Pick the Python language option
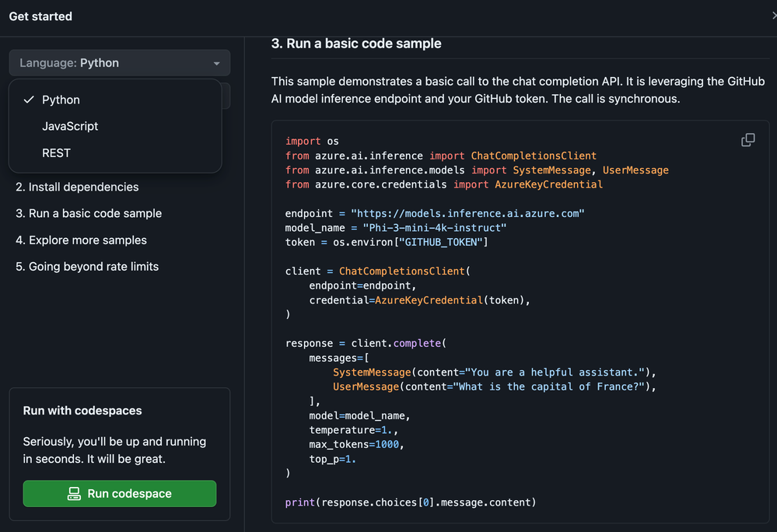Viewport: 777px width, 532px height. pos(61,100)
